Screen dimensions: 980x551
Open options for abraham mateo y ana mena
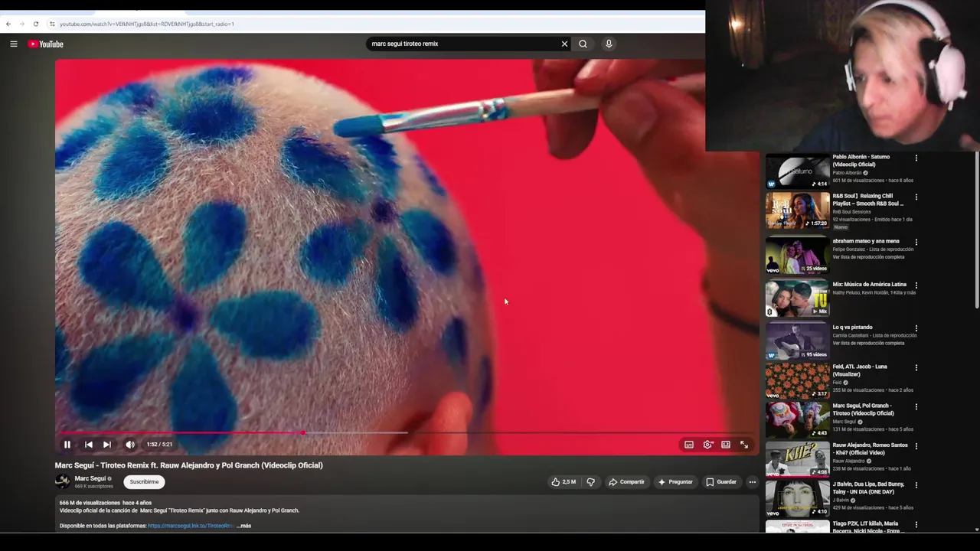(916, 242)
